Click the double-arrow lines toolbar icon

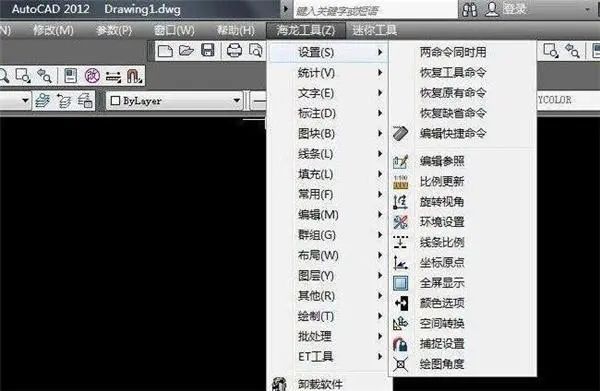coord(113,76)
